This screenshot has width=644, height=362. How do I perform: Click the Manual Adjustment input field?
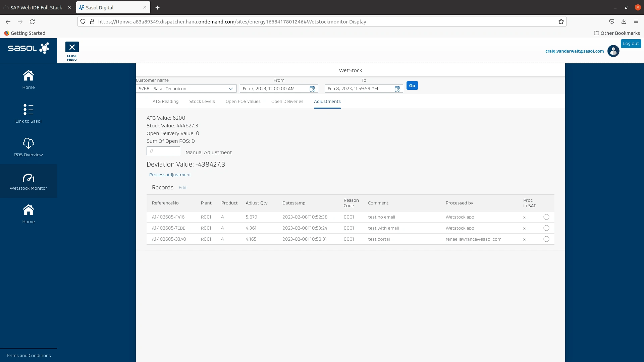163,151
